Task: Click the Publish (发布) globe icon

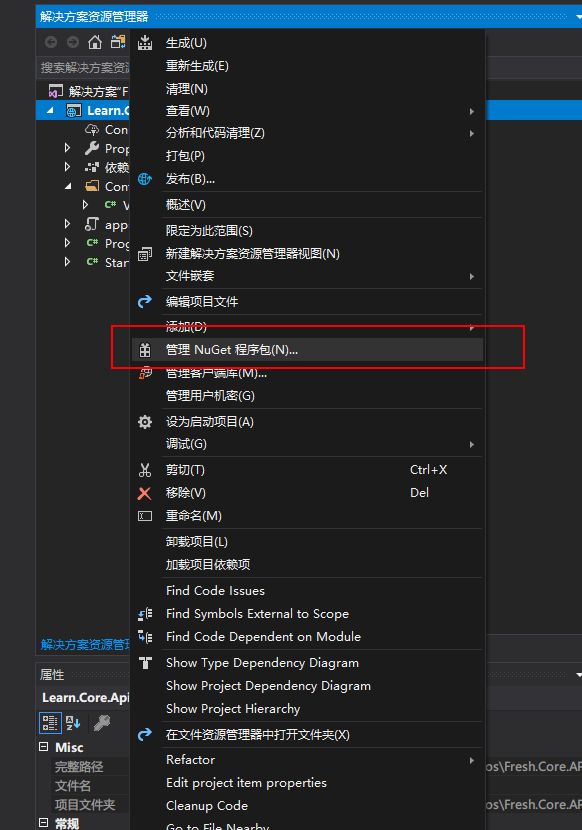Action: pyautogui.click(x=145, y=179)
